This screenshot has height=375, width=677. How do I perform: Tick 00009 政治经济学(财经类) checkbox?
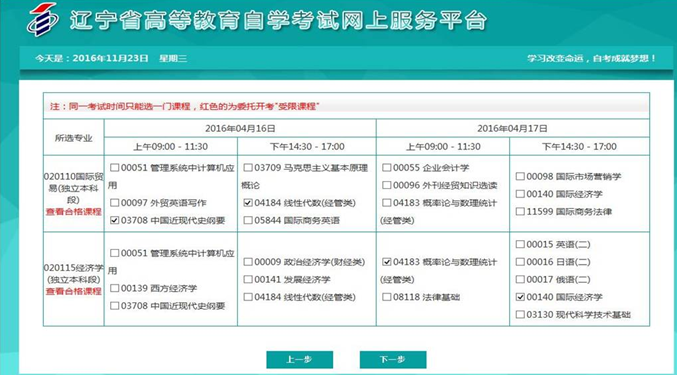pyautogui.click(x=248, y=262)
